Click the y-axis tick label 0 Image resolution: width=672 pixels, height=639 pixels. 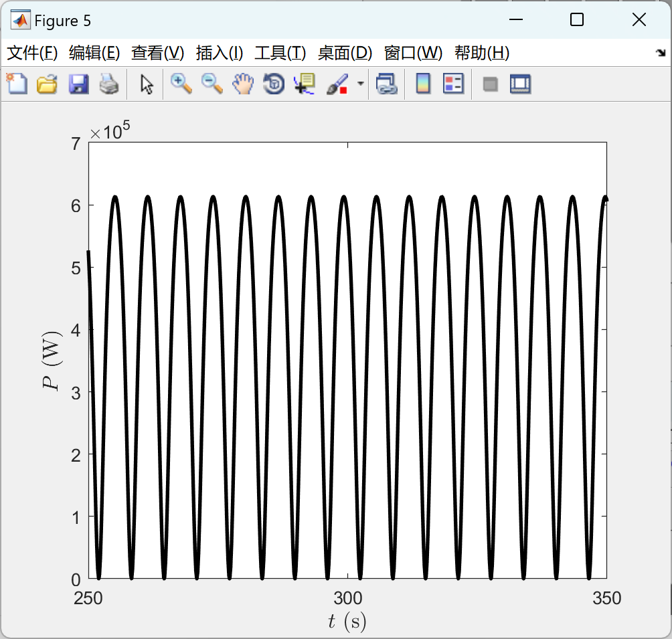coord(76,580)
